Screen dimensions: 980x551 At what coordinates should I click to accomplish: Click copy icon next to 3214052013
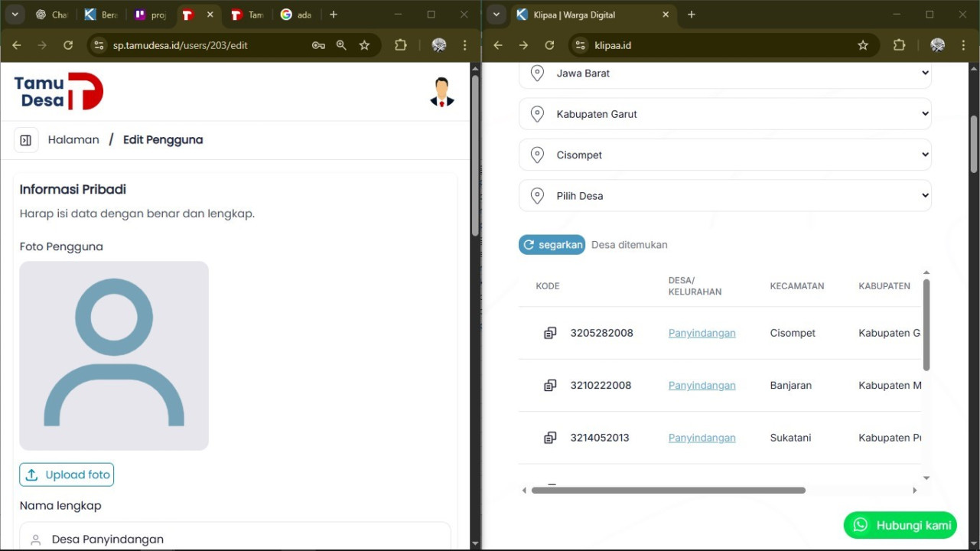[x=550, y=438]
